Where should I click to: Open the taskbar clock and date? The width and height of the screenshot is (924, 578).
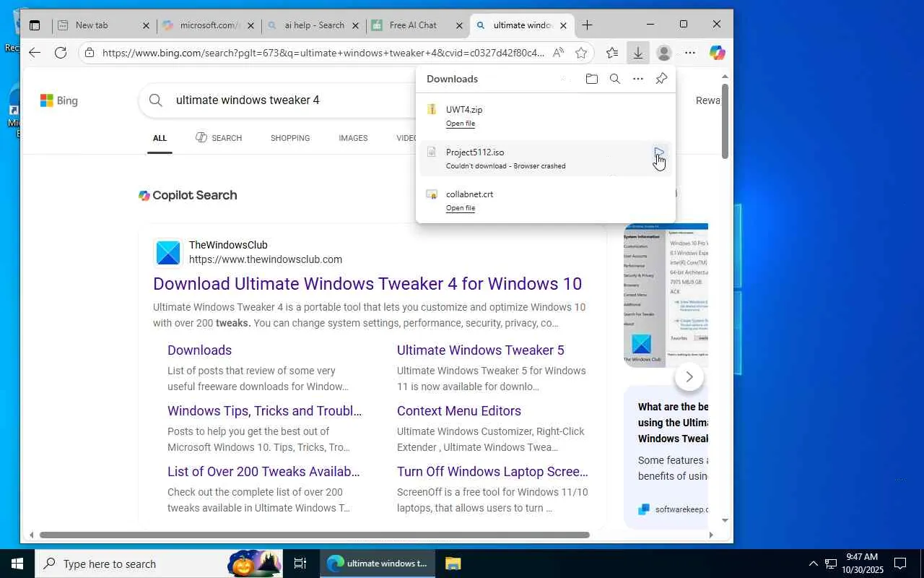click(x=862, y=564)
